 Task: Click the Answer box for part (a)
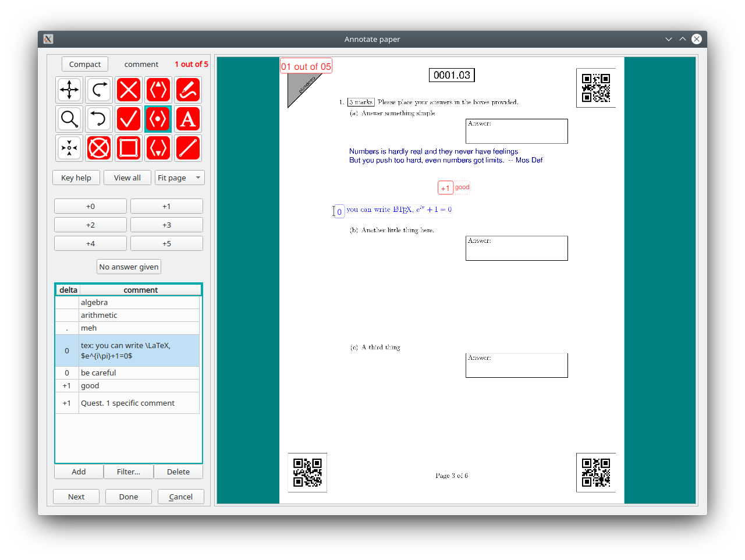(x=517, y=131)
